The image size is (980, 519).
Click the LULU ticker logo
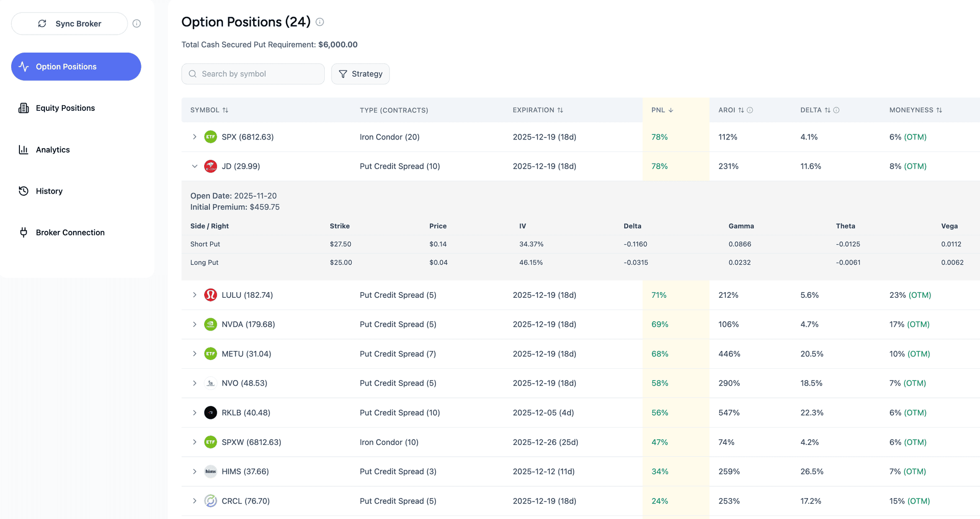[210, 295]
